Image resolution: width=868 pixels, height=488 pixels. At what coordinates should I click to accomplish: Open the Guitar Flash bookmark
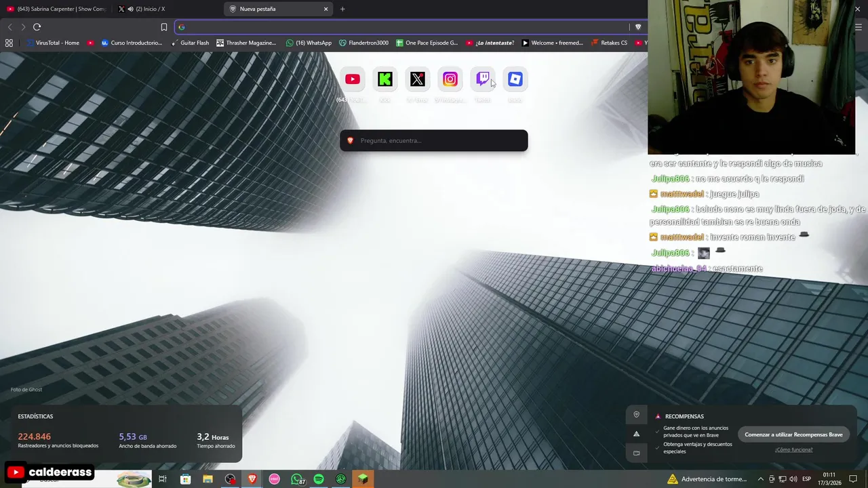pos(190,43)
